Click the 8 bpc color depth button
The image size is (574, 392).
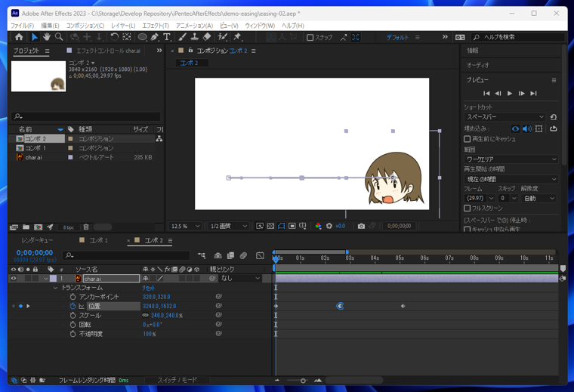pos(69,227)
